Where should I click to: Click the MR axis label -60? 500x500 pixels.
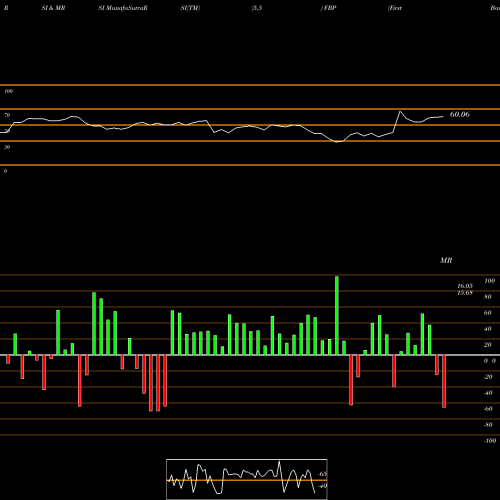(x=488, y=409)
